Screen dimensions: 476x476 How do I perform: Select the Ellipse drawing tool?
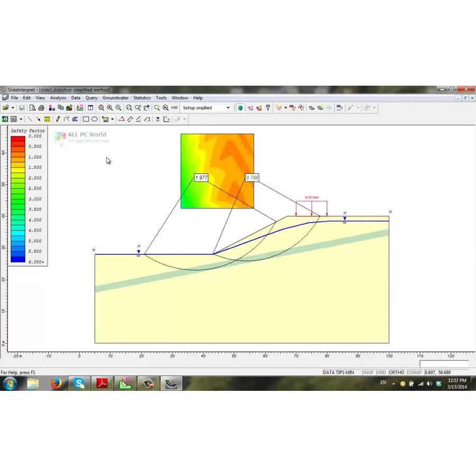click(x=95, y=119)
